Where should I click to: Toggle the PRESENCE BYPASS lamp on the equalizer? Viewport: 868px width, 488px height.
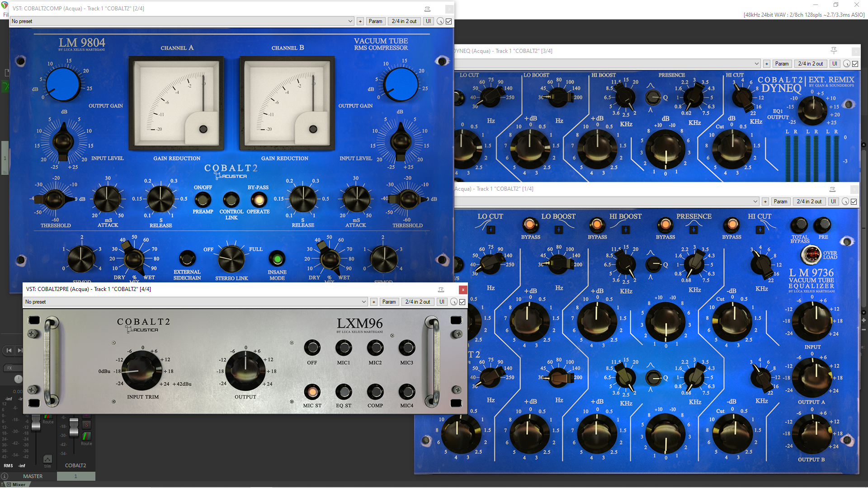[x=665, y=225]
